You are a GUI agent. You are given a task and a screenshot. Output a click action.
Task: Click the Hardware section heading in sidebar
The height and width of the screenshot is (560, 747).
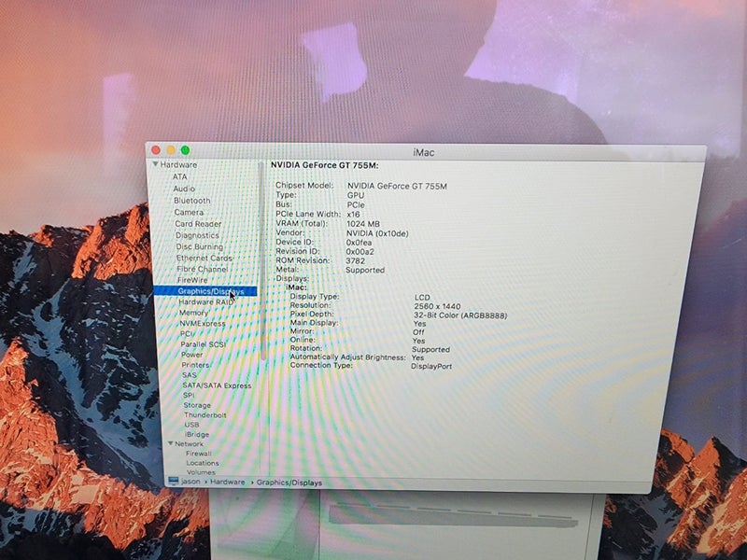pos(178,164)
